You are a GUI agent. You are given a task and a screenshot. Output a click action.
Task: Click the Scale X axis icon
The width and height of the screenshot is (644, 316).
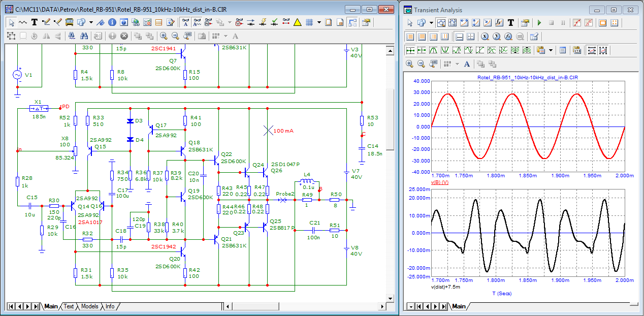pyautogui.click(x=485, y=37)
